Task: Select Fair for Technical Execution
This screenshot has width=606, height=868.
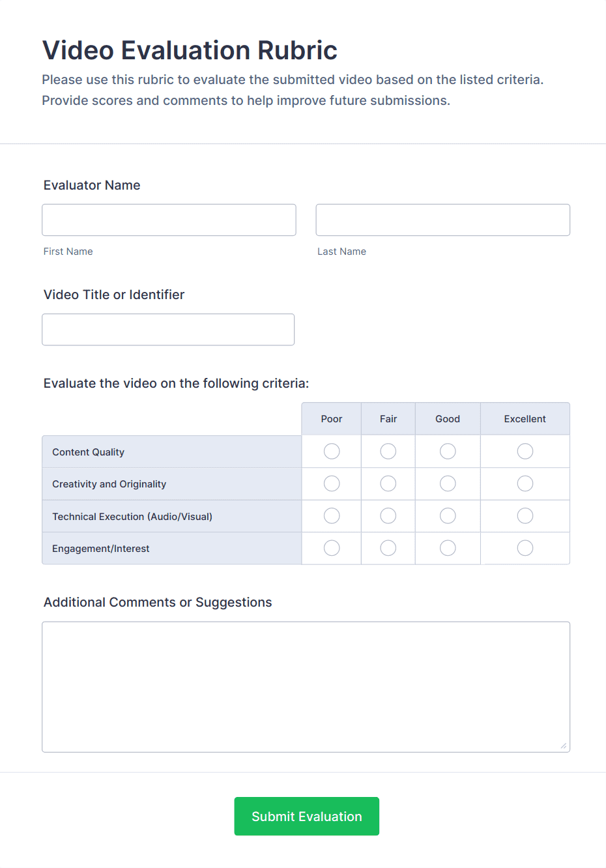Action: (388, 515)
